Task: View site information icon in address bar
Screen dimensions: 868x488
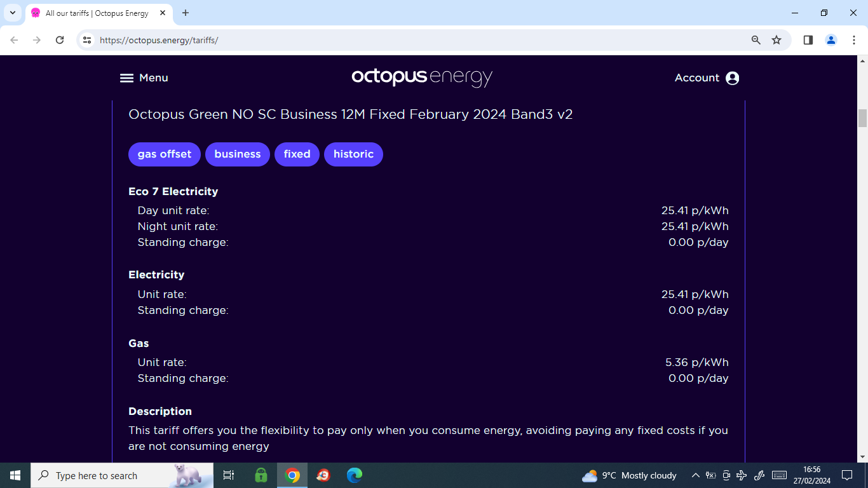Action: [x=88, y=40]
